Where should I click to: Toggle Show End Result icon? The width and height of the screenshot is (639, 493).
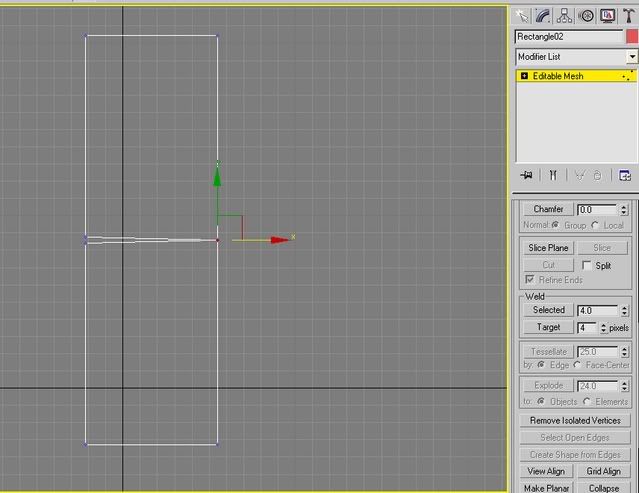point(551,175)
